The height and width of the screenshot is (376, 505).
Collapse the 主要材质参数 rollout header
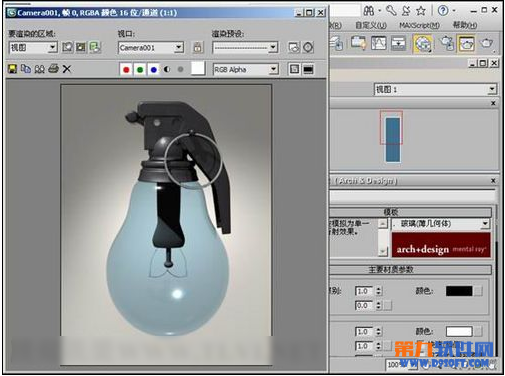tap(411, 269)
